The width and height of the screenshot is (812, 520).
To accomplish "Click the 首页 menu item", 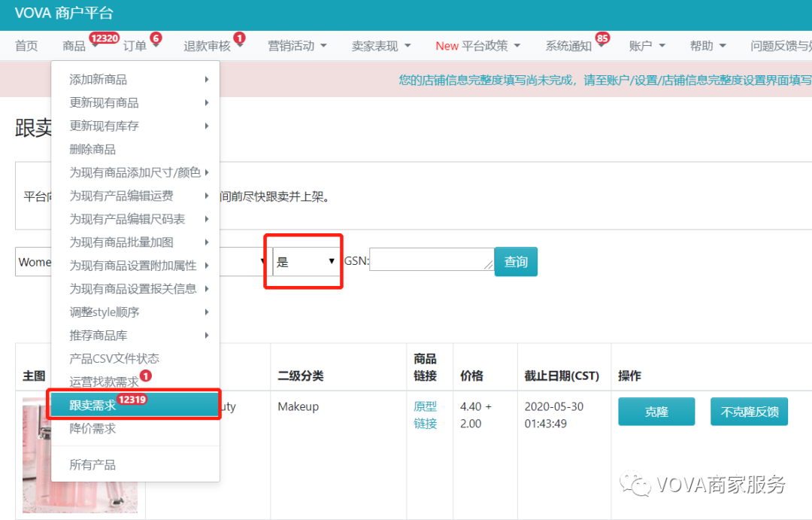I will coord(26,45).
